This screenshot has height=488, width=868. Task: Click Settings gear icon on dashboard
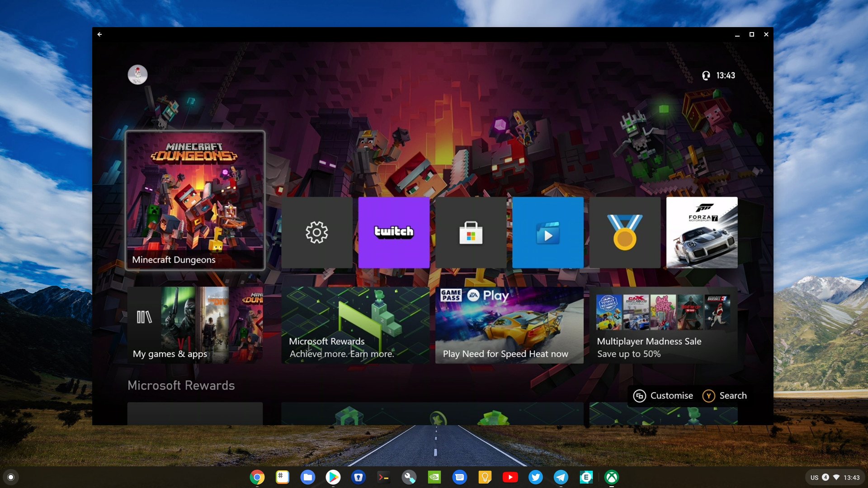click(316, 232)
